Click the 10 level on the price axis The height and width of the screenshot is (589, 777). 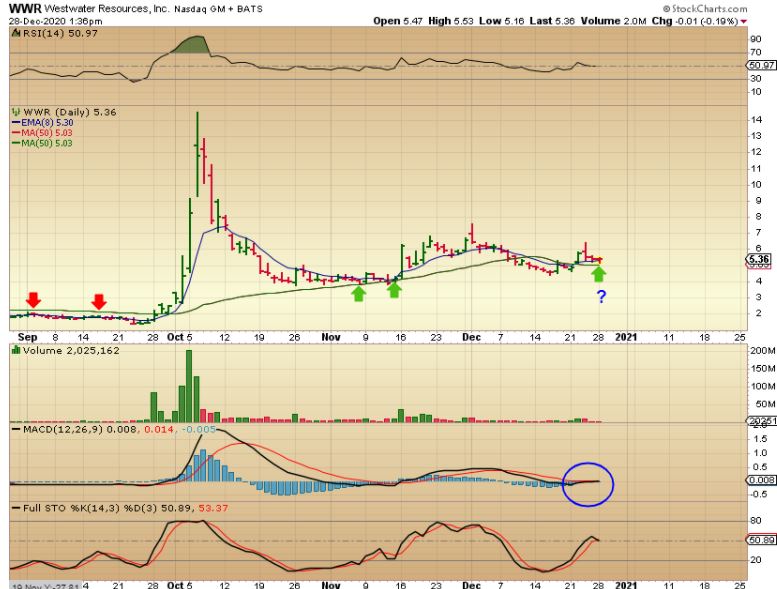(756, 184)
